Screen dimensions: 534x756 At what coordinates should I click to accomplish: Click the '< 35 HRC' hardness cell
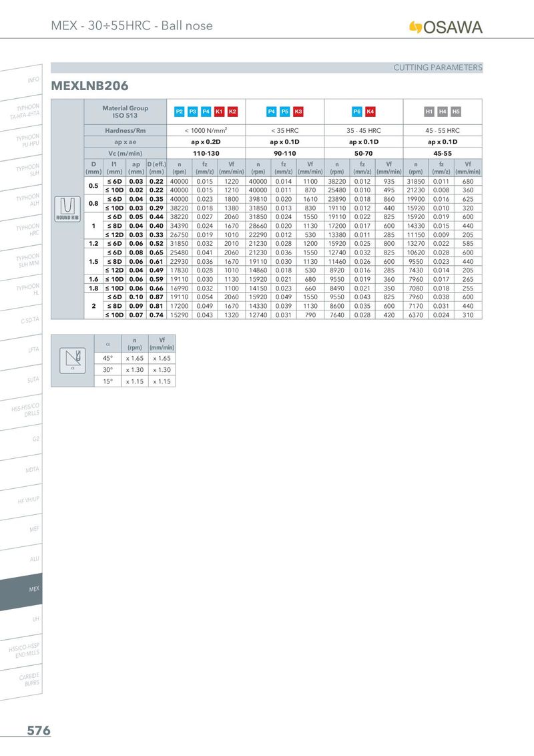[x=285, y=131]
